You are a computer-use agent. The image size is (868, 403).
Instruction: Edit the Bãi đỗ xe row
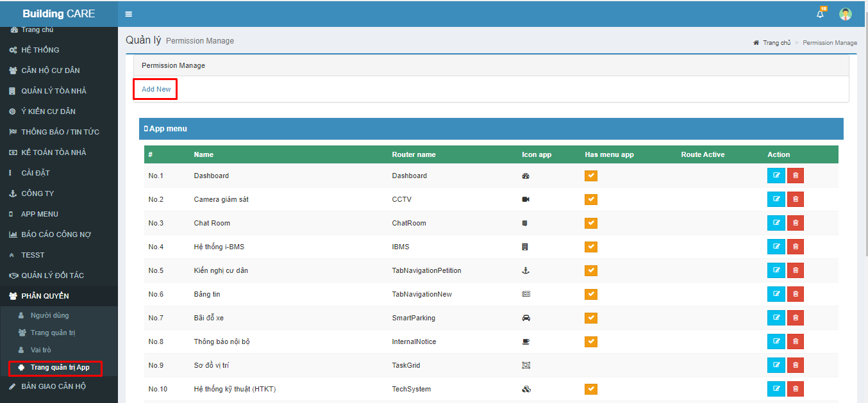[776, 318]
